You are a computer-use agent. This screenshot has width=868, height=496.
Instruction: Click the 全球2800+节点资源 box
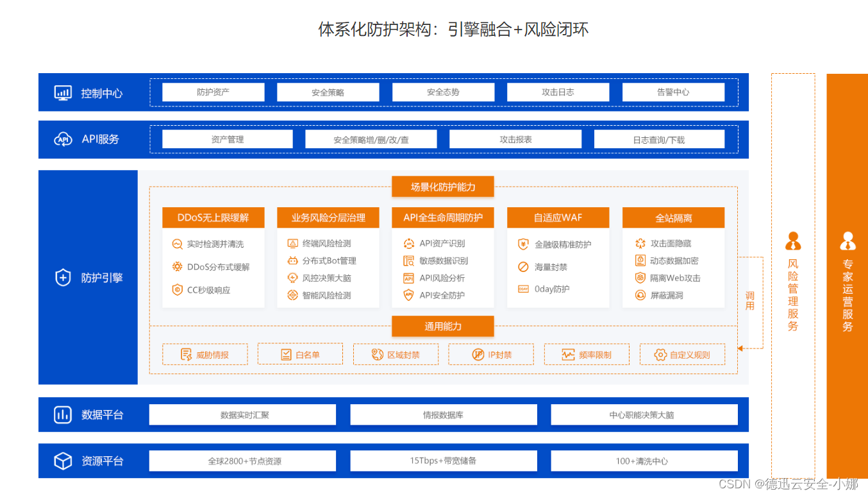(x=242, y=461)
